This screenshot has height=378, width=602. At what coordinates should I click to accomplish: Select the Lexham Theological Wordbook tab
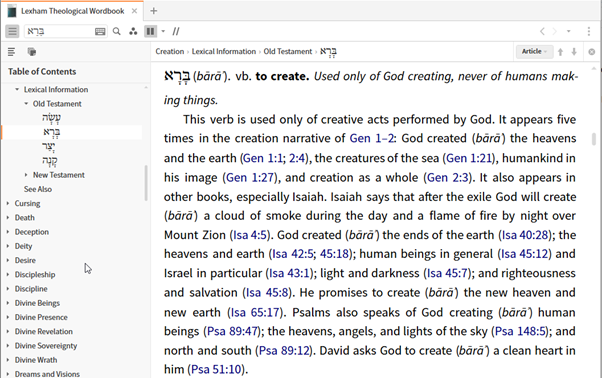click(73, 11)
